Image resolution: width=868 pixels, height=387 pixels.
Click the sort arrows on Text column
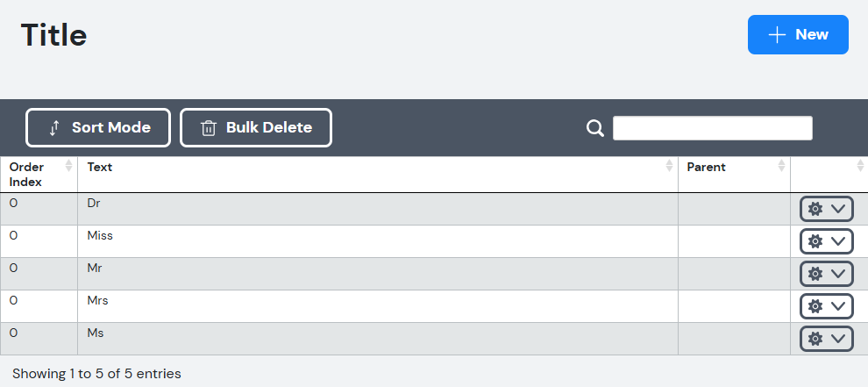click(669, 165)
